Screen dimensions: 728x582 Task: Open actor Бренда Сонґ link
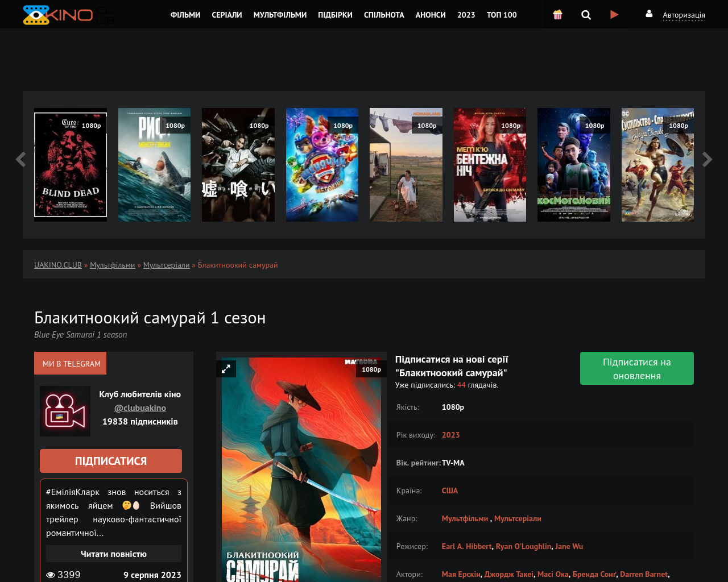[x=594, y=574]
